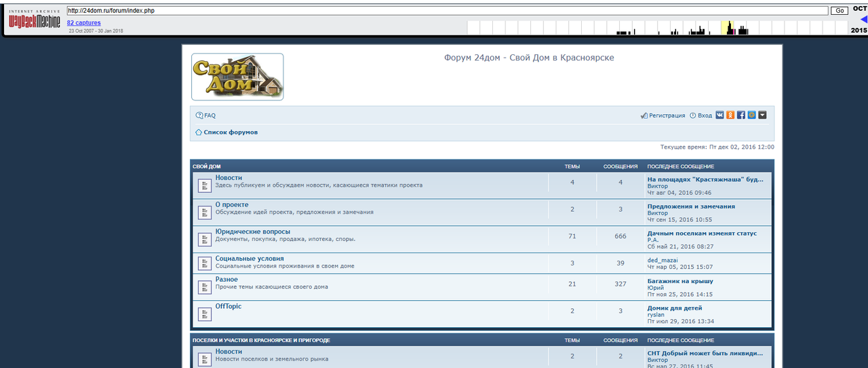Click the Facebook login icon
The image size is (868, 368).
click(741, 115)
